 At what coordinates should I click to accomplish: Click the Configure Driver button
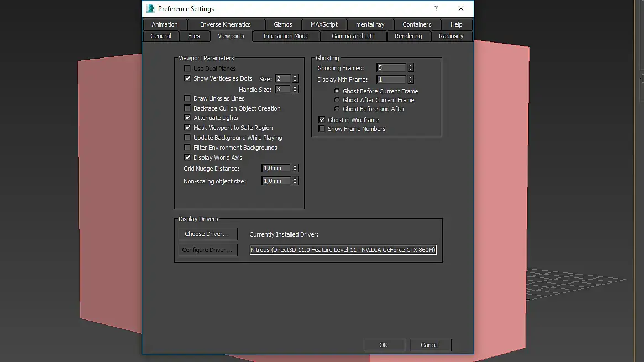(208, 250)
